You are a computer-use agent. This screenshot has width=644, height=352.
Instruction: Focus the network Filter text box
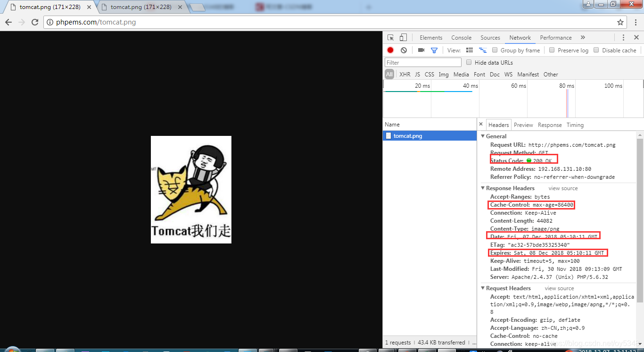(423, 62)
